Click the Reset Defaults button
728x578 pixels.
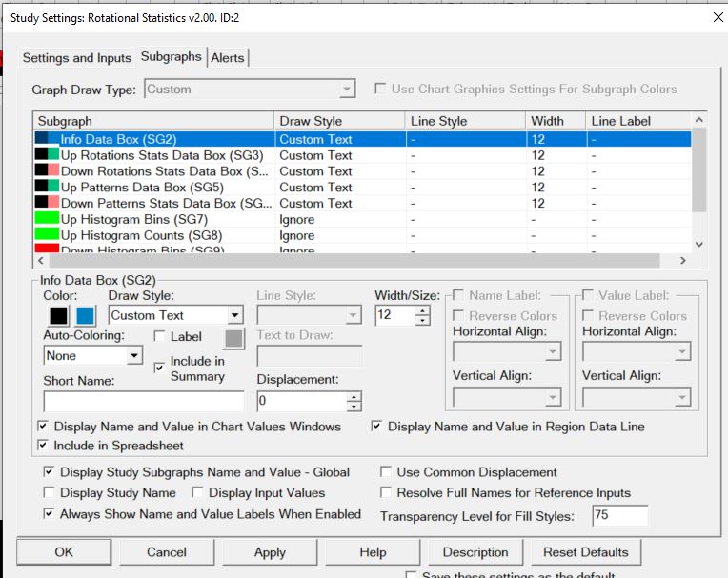(x=585, y=552)
